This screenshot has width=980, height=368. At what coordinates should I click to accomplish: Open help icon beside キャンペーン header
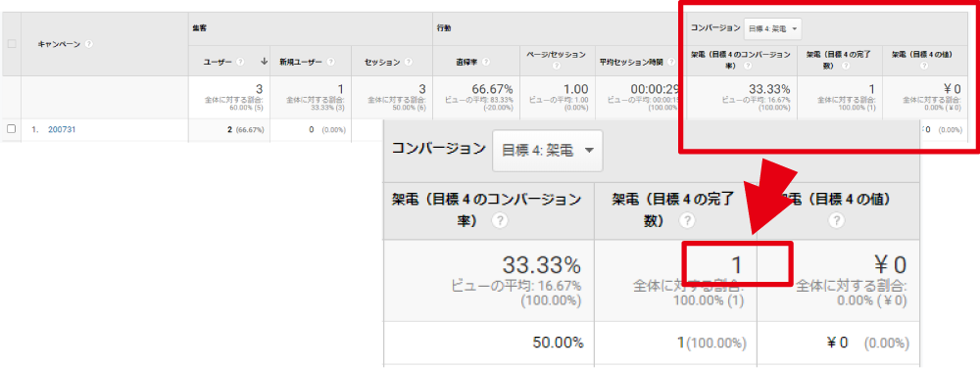(x=89, y=44)
